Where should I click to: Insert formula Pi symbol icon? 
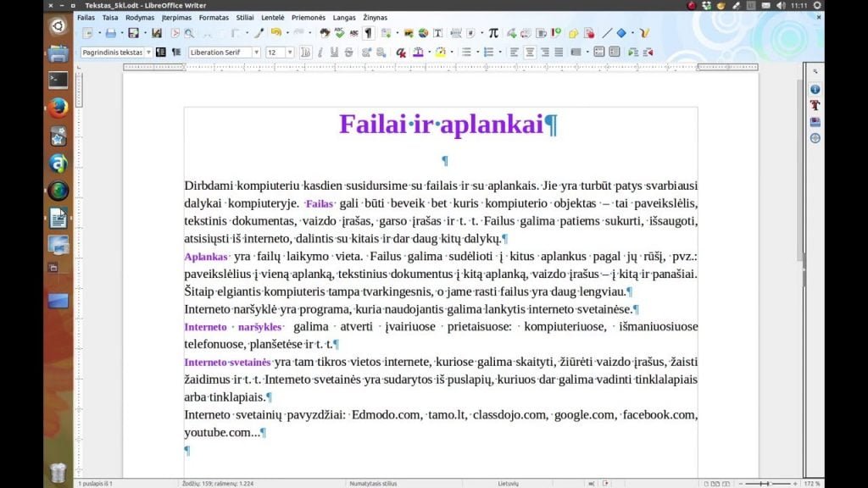click(x=493, y=33)
